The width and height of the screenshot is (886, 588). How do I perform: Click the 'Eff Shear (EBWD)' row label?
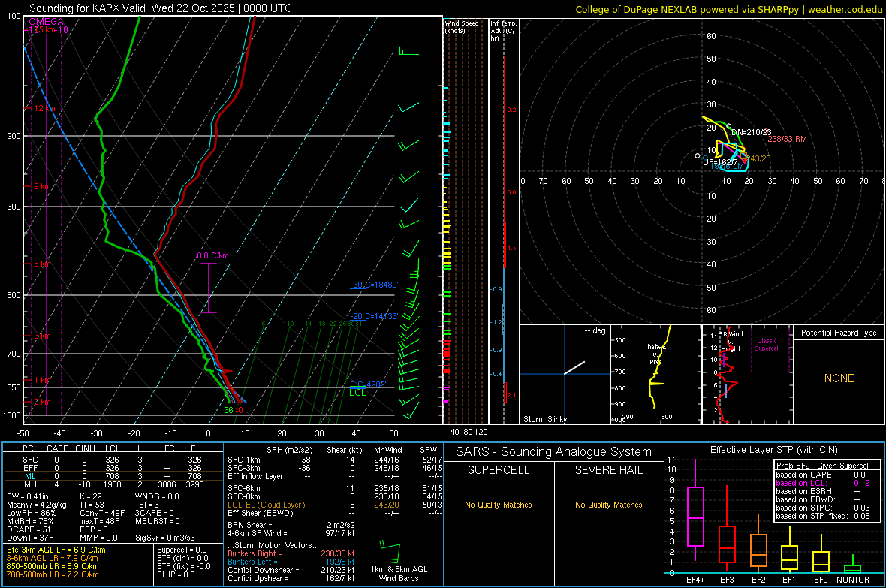(x=261, y=513)
